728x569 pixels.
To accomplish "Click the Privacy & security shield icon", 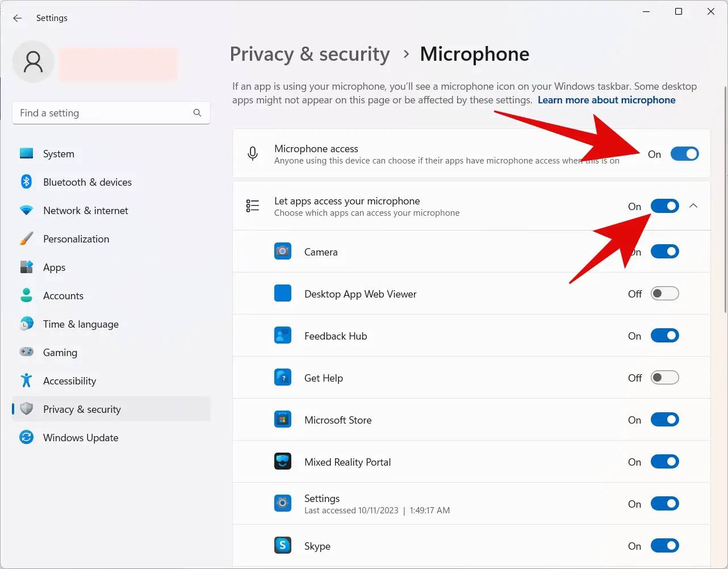I will pyautogui.click(x=27, y=409).
